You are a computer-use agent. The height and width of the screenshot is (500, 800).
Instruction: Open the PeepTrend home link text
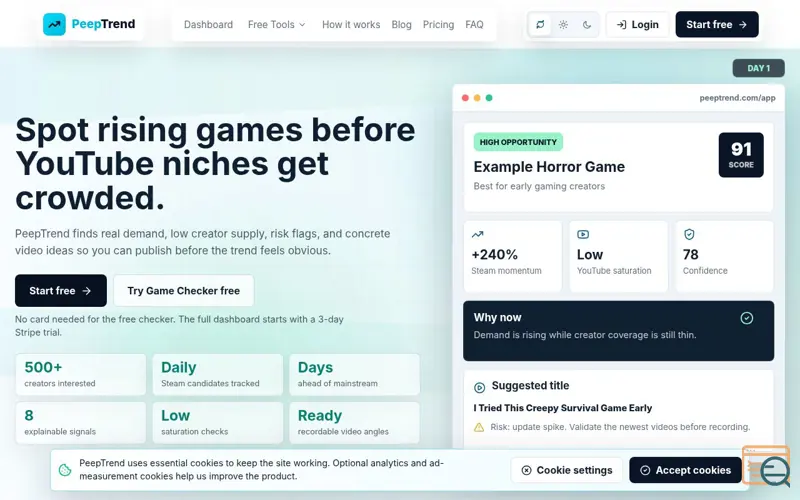click(103, 24)
